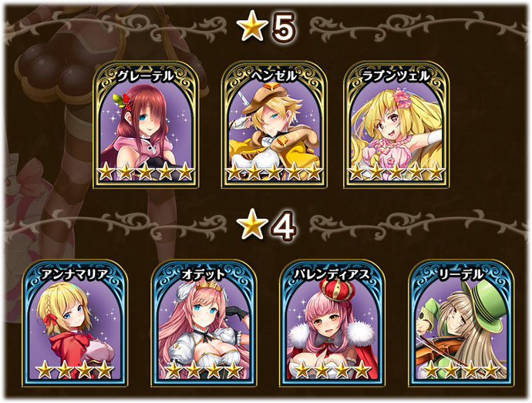Click the バレンディアス name label

coord(332,275)
